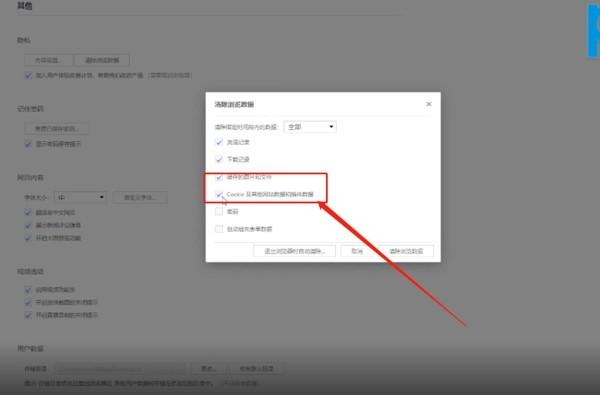Click the 退出浏览器时自动清除... button
The width and height of the screenshot is (600, 395).
[294, 251]
